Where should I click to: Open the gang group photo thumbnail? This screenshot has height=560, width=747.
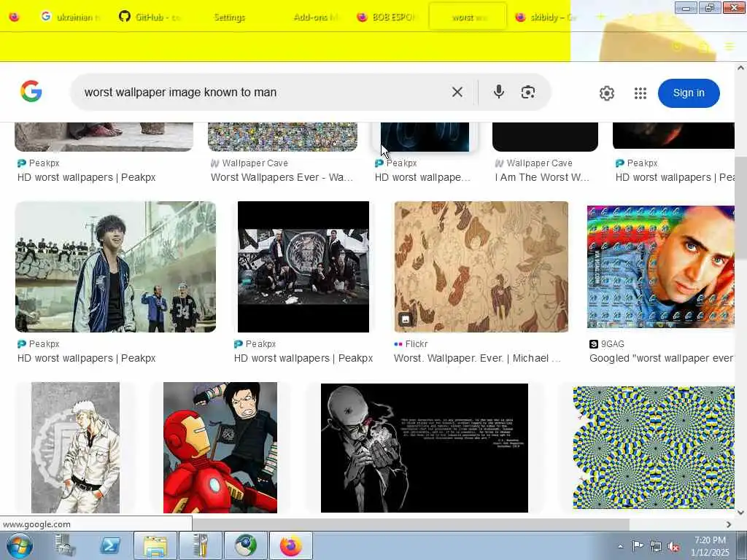point(303,267)
